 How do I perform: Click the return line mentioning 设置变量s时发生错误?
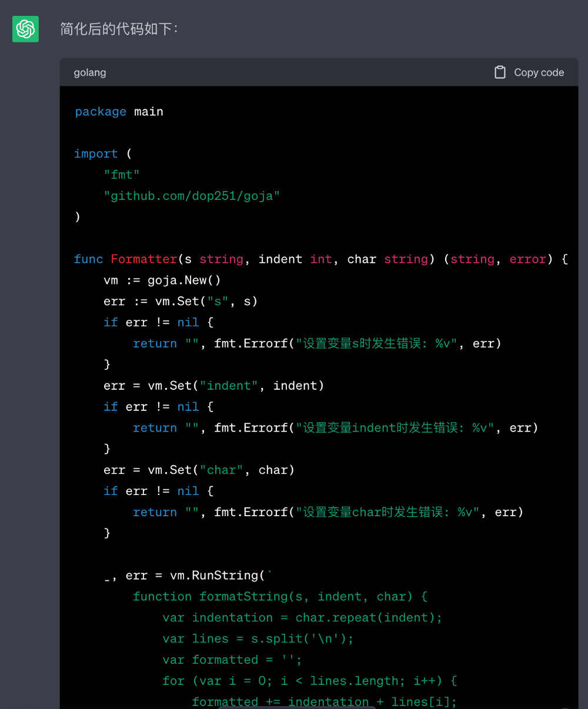tap(317, 343)
